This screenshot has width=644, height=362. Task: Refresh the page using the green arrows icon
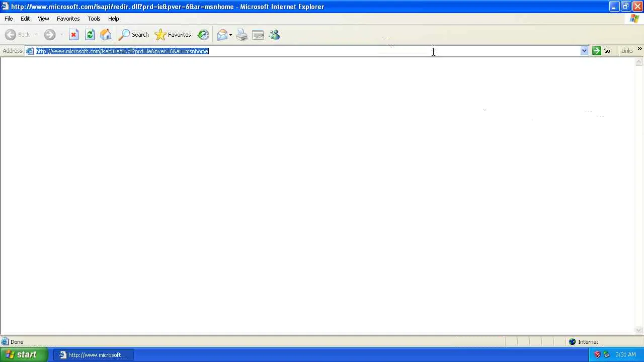(90, 35)
